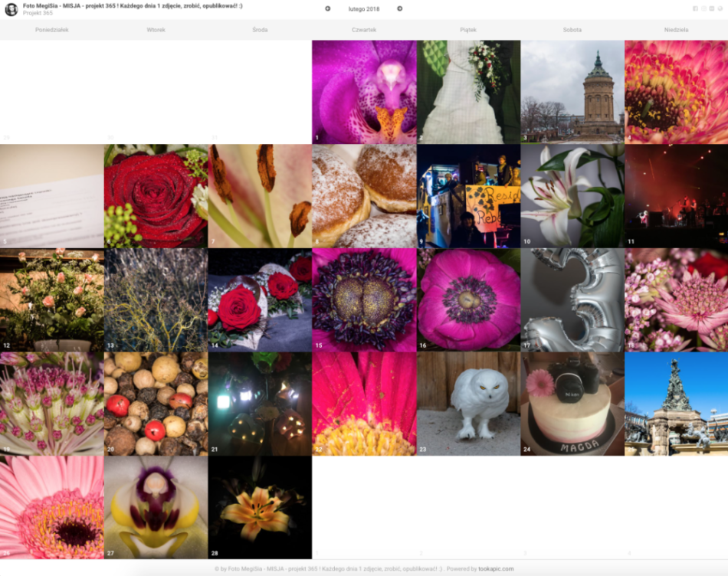Viewport: 728px width, 576px height.
Task: Open the day 1 purple orchid photo
Action: coord(364,92)
